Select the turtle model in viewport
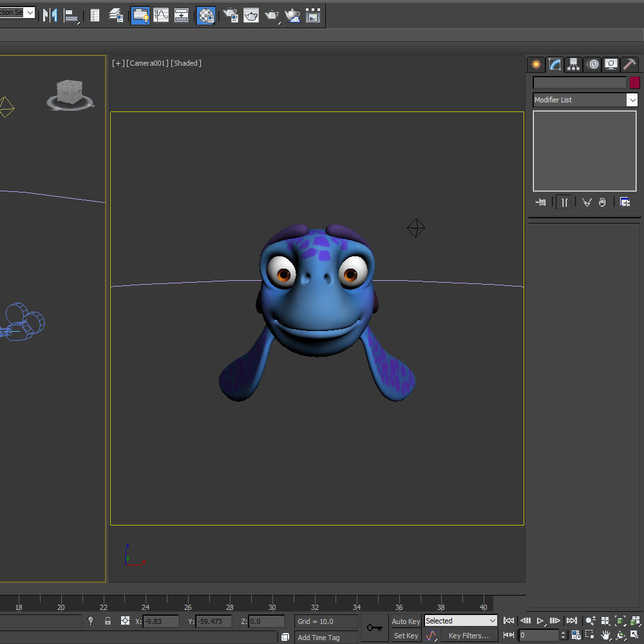Viewport: 644px width, 644px height. [x=317, y=312]
